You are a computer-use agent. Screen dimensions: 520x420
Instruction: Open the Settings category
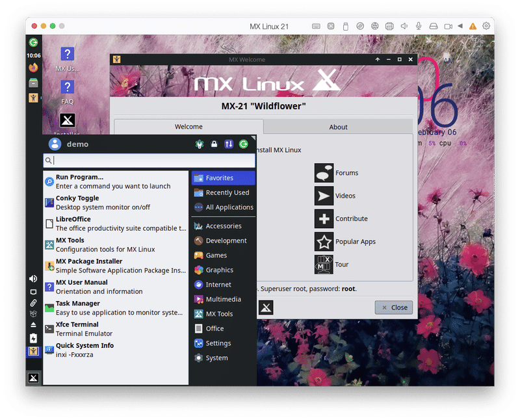pos(223,343)
